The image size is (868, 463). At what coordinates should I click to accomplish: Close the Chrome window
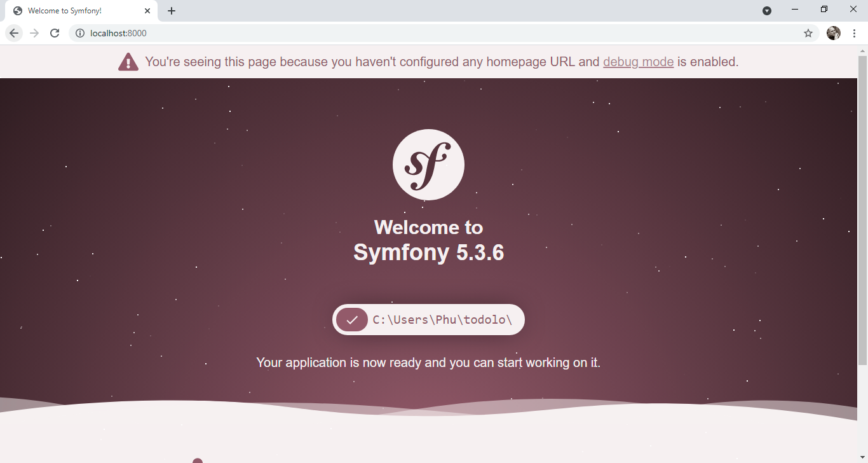853,10
